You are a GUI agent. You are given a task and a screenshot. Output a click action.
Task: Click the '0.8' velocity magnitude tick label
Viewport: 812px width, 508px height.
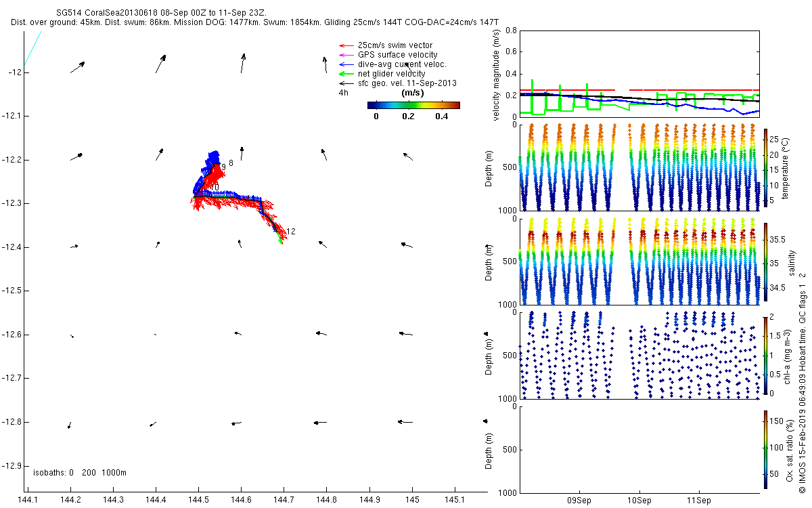(511, 31)
